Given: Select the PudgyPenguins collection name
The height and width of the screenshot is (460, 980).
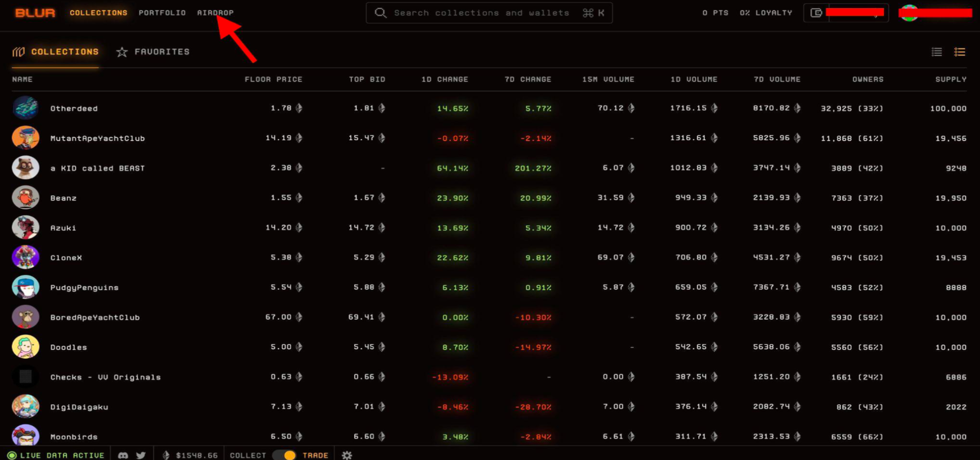Looking at the screenshot, I should [x=84, y=288].
